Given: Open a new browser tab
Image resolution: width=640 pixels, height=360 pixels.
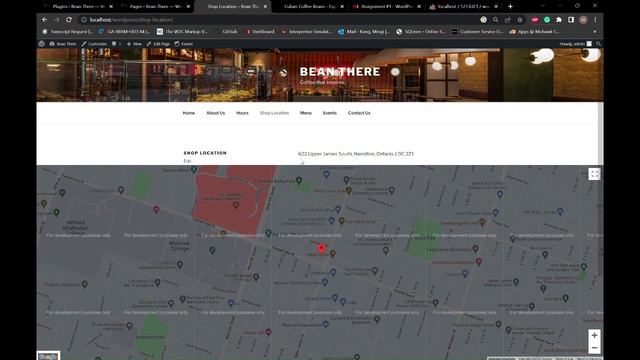Looking at the screenshot, I should point(510,7).
